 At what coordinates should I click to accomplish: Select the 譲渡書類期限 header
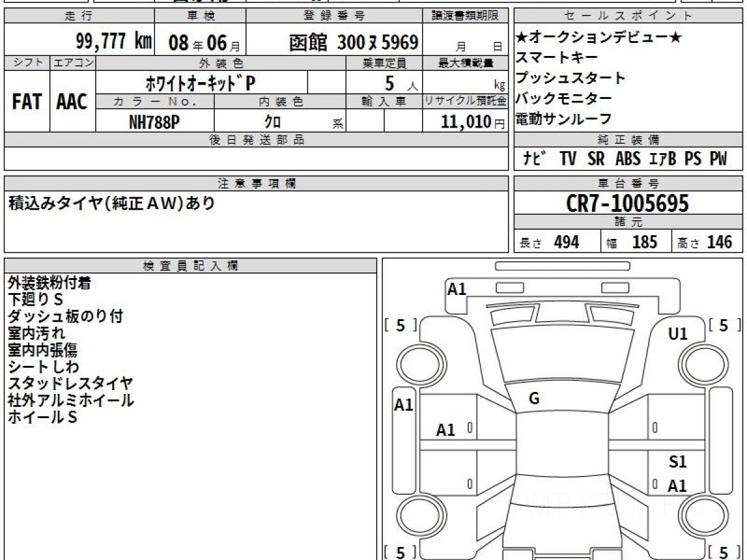coord(466,16)
